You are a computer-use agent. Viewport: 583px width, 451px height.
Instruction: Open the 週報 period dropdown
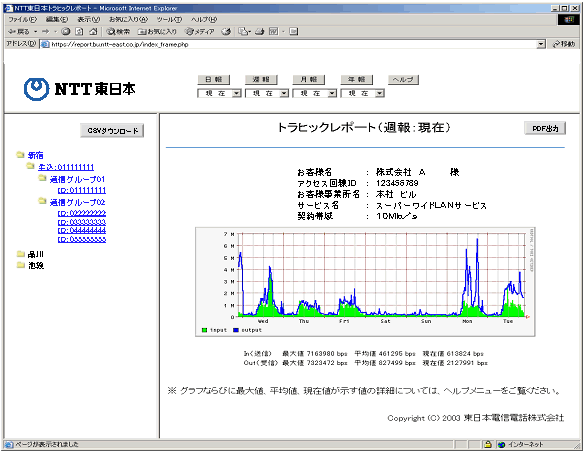(267, 93)
